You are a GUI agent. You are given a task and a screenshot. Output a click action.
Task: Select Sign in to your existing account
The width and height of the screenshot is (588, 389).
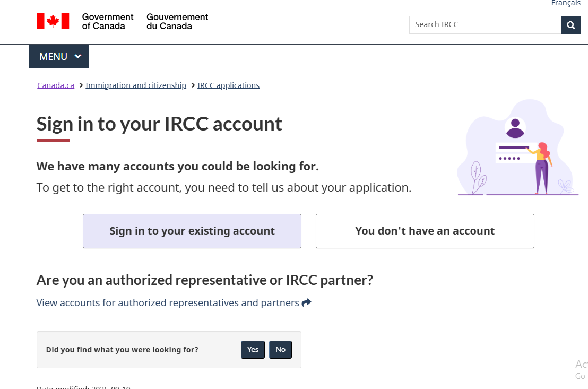click(192, 231)
